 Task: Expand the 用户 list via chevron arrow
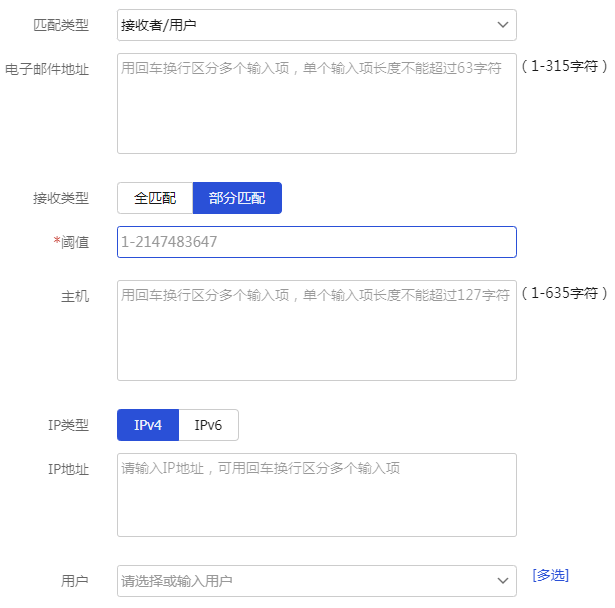coord(502,581)
